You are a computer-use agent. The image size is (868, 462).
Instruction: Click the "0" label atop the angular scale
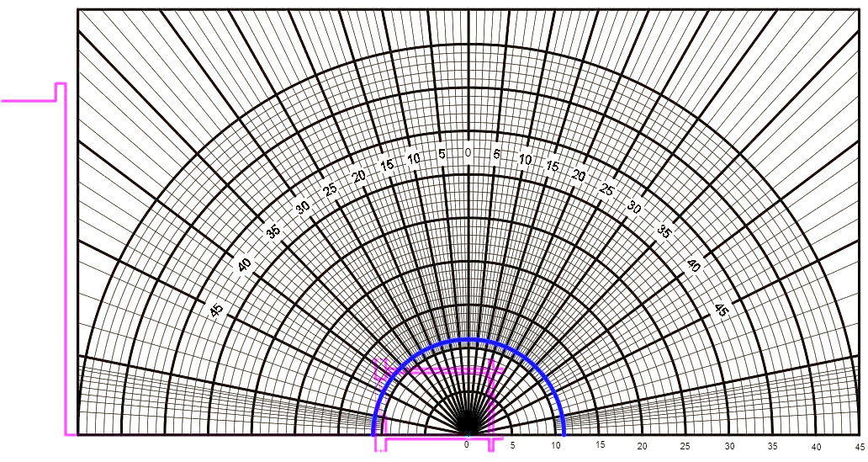pos(468,152)
